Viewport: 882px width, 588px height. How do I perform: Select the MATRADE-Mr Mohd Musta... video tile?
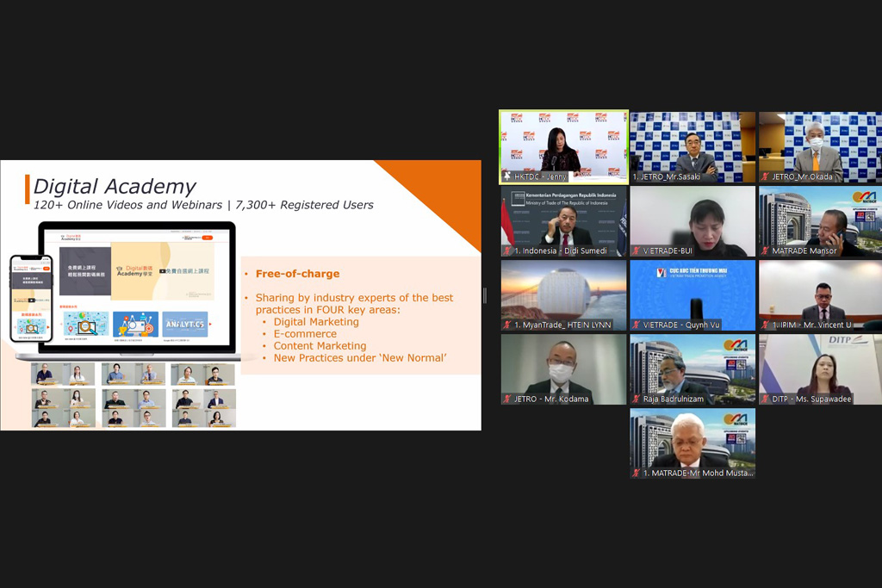(693, 443)
